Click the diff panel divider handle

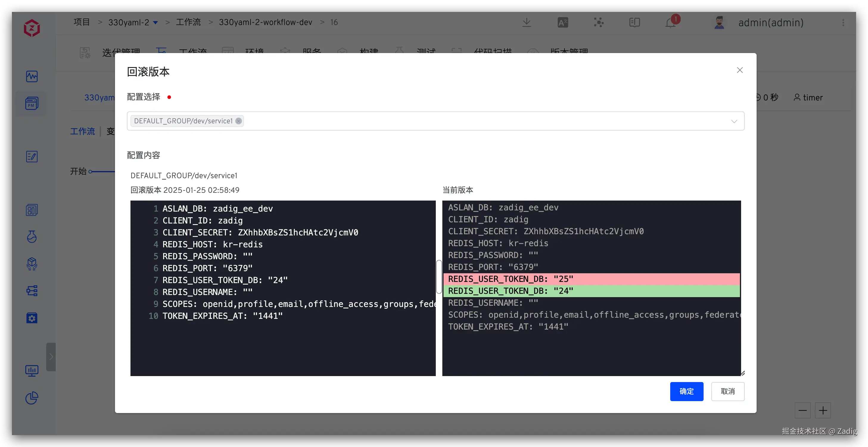[x=439, y=277]
